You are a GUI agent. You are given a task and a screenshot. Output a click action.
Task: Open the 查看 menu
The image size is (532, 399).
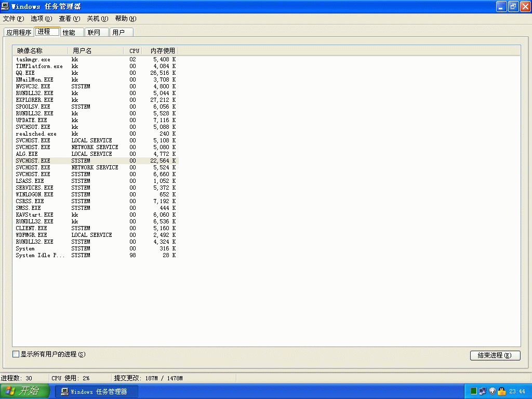coord(69,19)
